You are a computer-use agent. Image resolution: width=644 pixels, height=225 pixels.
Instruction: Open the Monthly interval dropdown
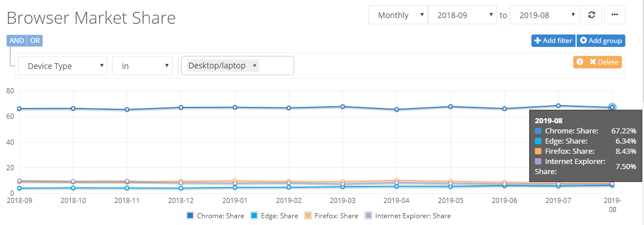398,15
